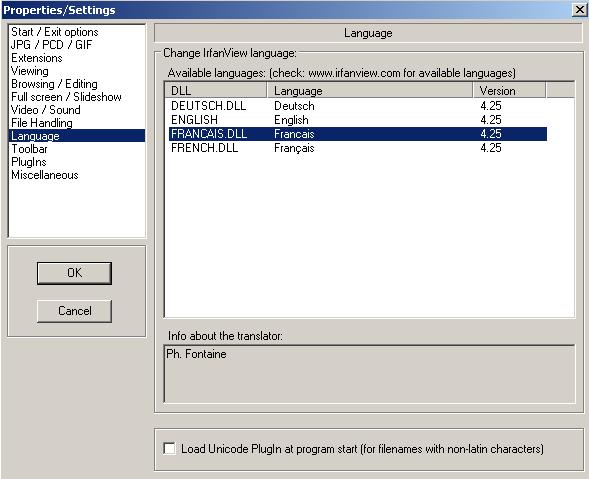Screen dimensions: 589x479
Task: Open Start / Exit options settings
Action: tap(55, 32)
